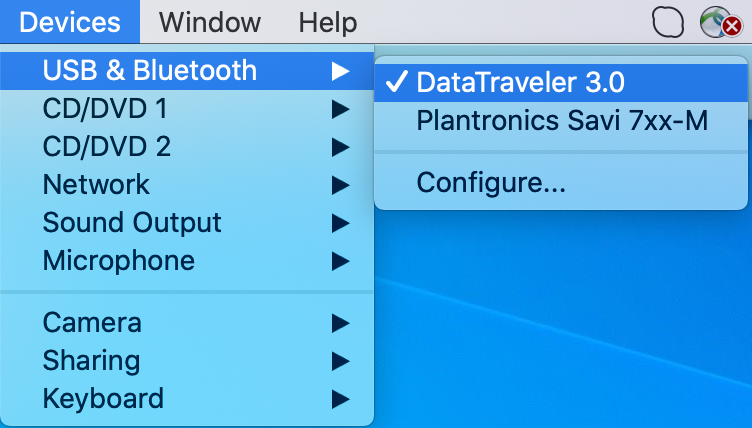Expand the CD/DVD 2 submenu arrow
Viewport: 752px width, 428px height.
(x=341, y=147)
